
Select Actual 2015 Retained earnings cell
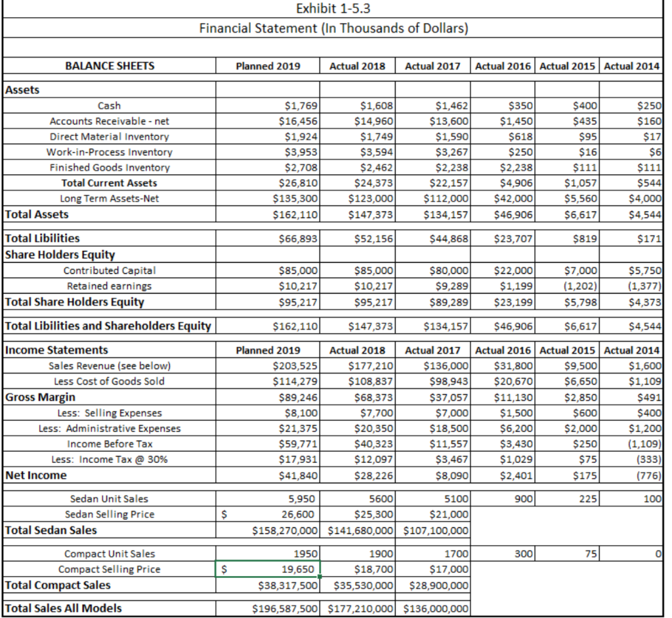[x=567, y=286]
